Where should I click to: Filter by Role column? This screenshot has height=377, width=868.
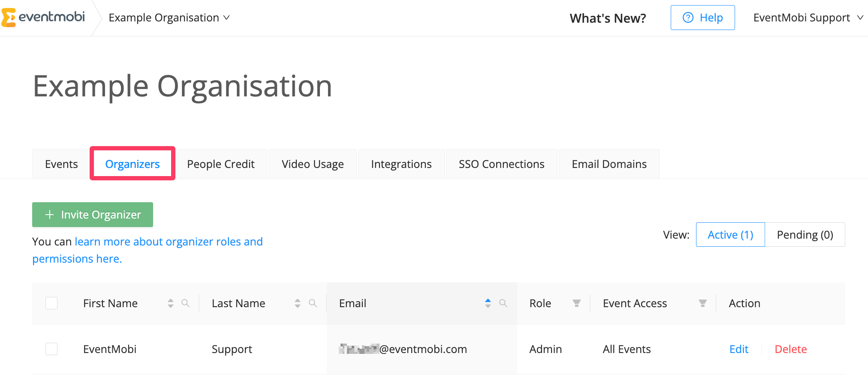point(577,303)
